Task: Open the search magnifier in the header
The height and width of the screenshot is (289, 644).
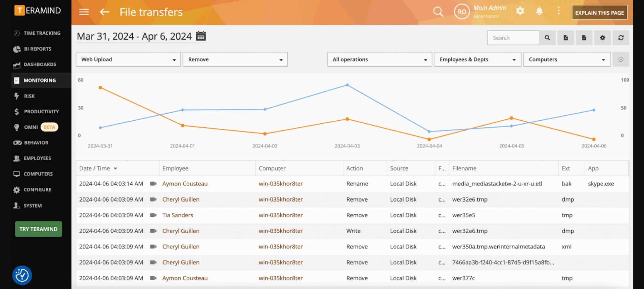Action: click(438, 12)
